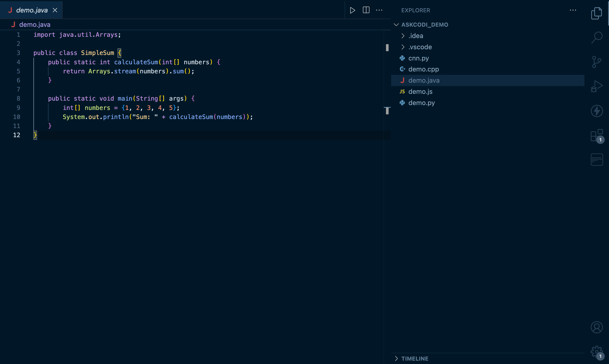
Task: Click 'System' on line 10
Action: 74,117
